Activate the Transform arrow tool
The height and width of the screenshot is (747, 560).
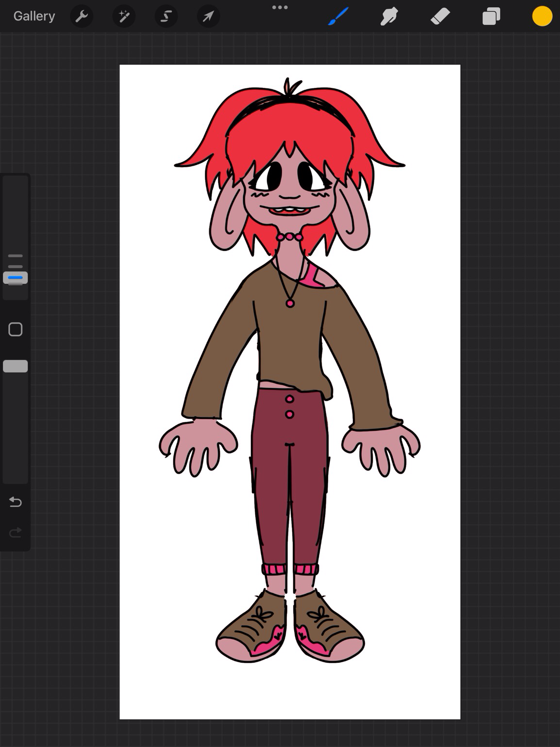tap(209, 17)
